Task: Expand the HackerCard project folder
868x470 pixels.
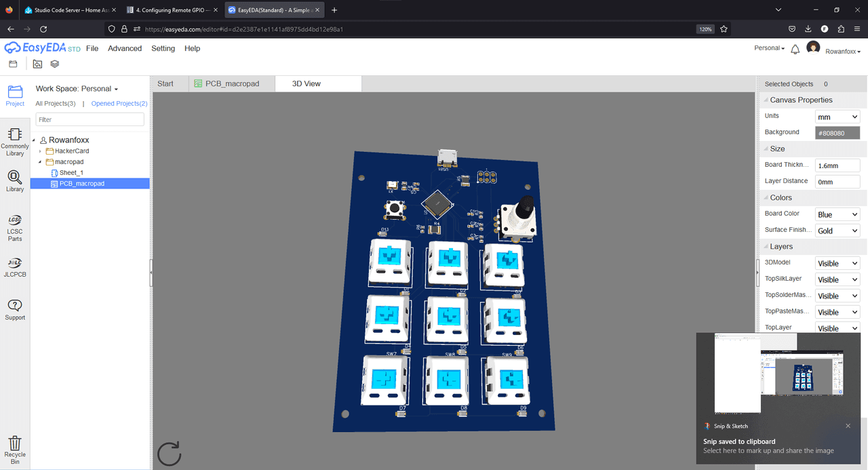Action: 41,151
